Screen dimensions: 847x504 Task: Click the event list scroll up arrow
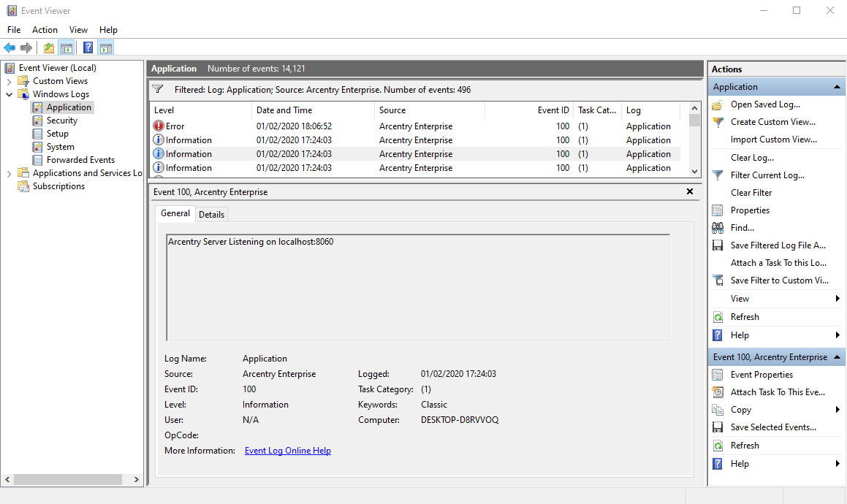click(695, 109)
